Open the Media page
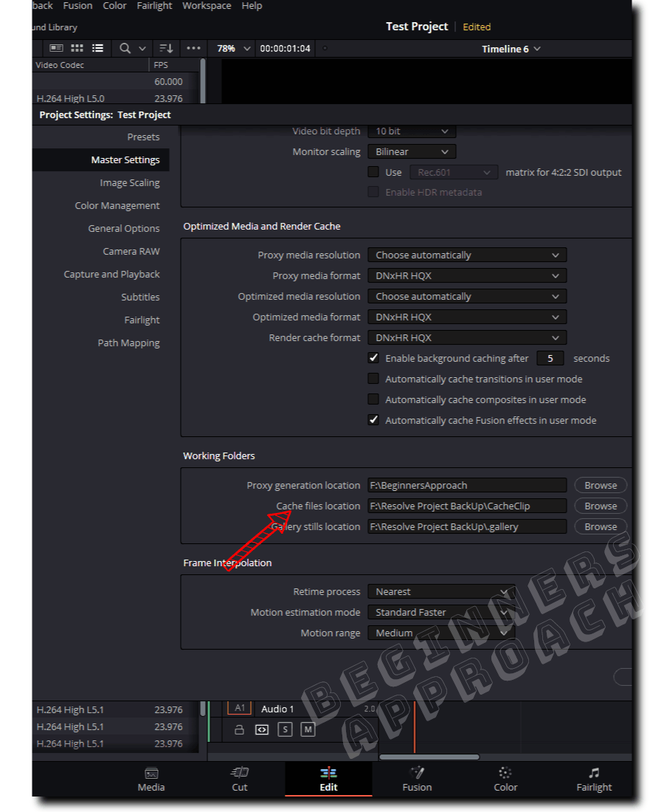The width and height of the screenshot is (664, 812). pyautogui.click(x=151, y=780)
